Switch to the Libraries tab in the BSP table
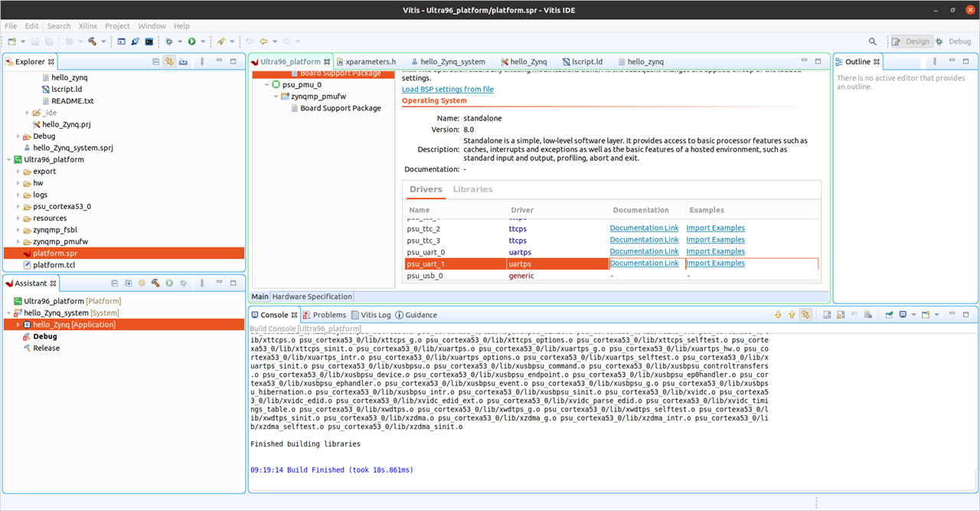Screen dimensions: 980x511 pos(472,189)
